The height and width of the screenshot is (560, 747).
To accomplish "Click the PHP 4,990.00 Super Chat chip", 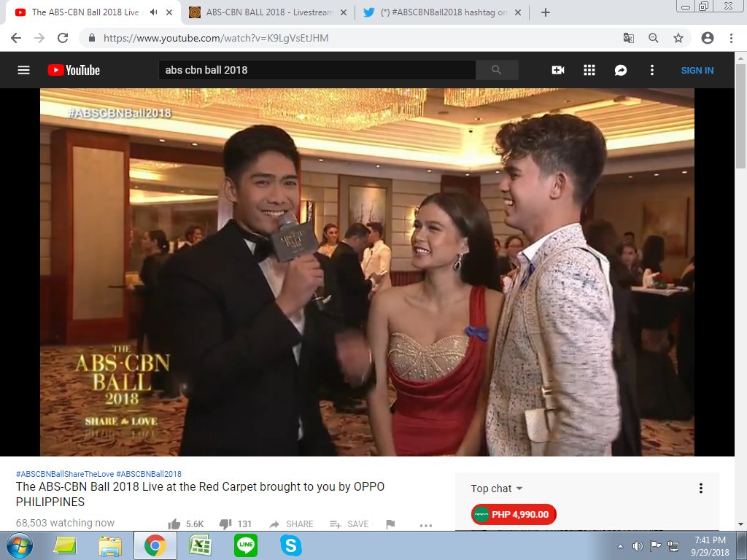I will [514, 514].
